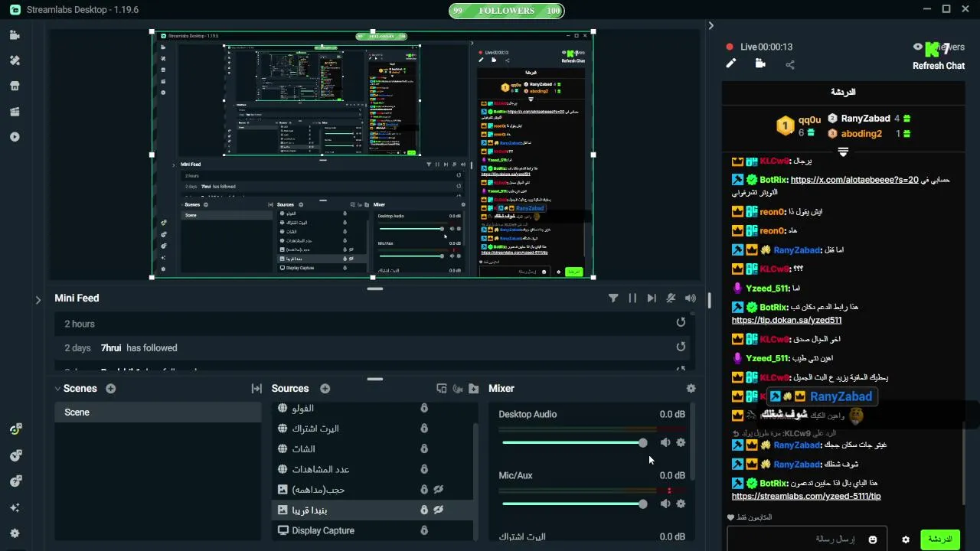Viewport: 980px width, 551px height.
Task: Mute Desktop Audio
Action: tap(665, 442)
